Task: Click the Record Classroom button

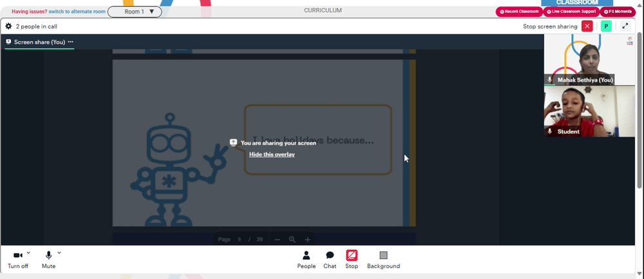Action: [x=519, y=12]
